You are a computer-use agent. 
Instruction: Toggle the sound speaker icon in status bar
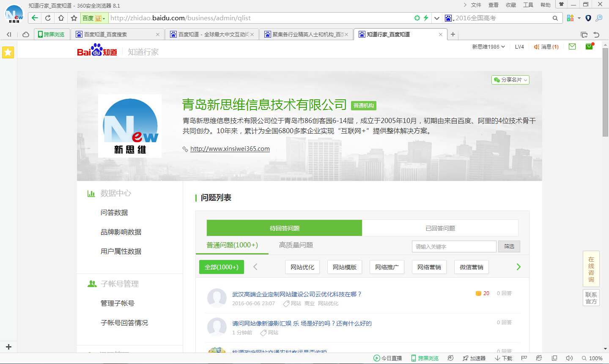click(569, 358)
